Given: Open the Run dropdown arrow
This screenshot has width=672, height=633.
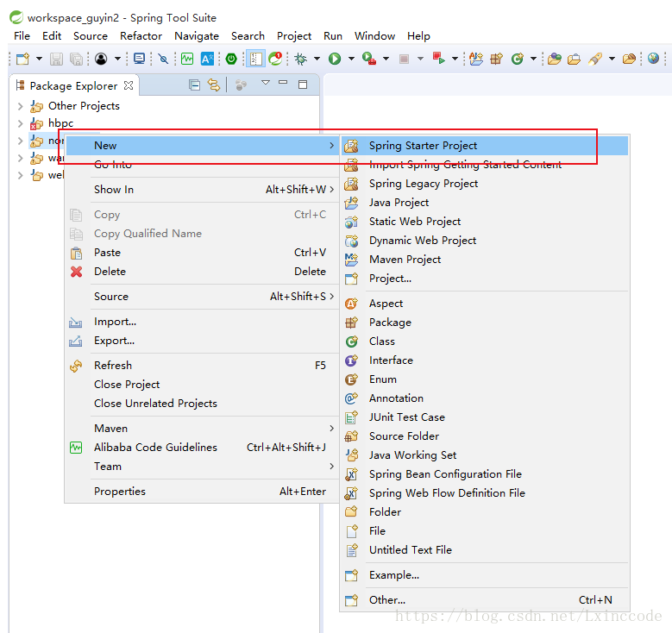Looking at the screenshot, I should [351, 59].
